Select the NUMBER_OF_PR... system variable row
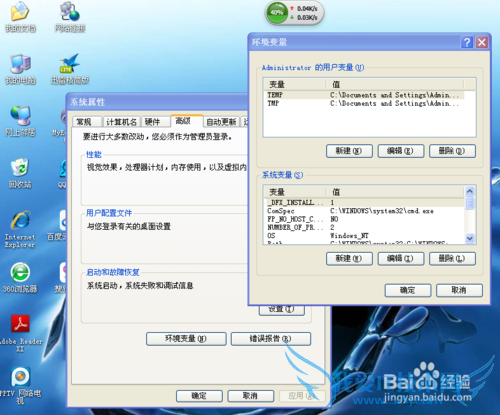 click(365, 227)
